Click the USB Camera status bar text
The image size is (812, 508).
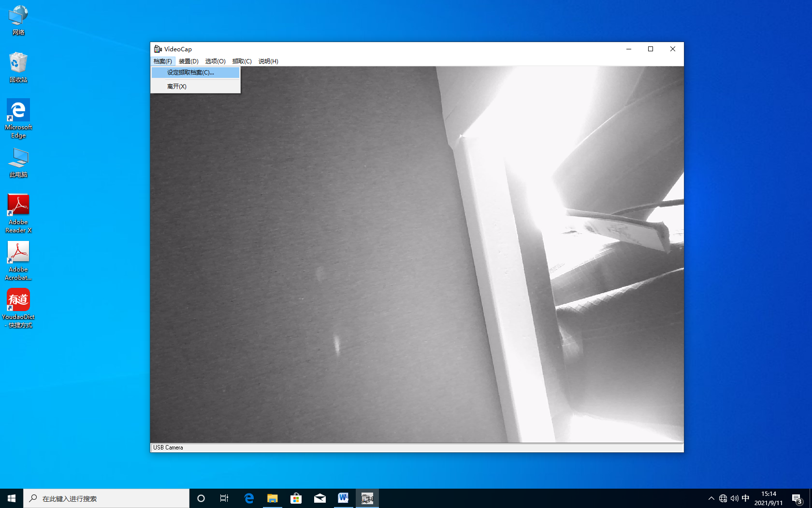tap(168, 448)
